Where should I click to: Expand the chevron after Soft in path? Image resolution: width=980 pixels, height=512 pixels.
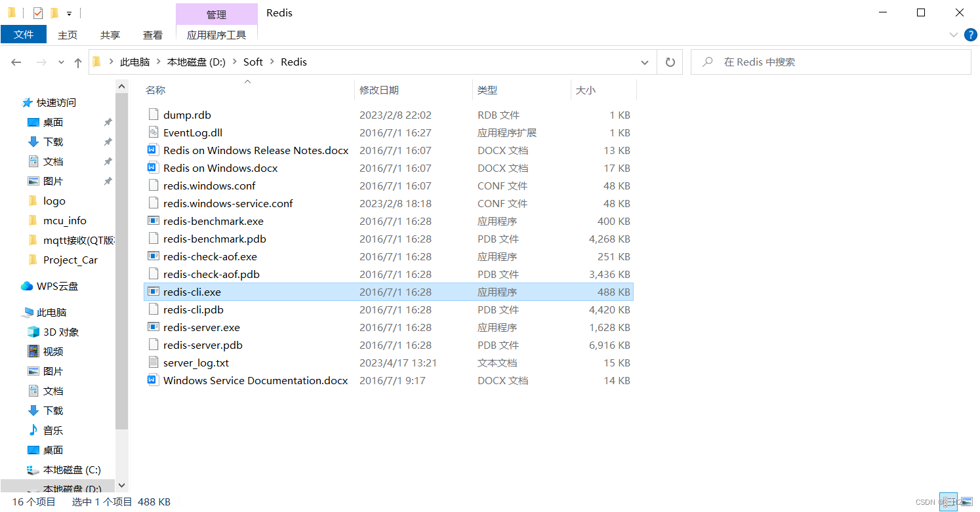click(272, 62)
